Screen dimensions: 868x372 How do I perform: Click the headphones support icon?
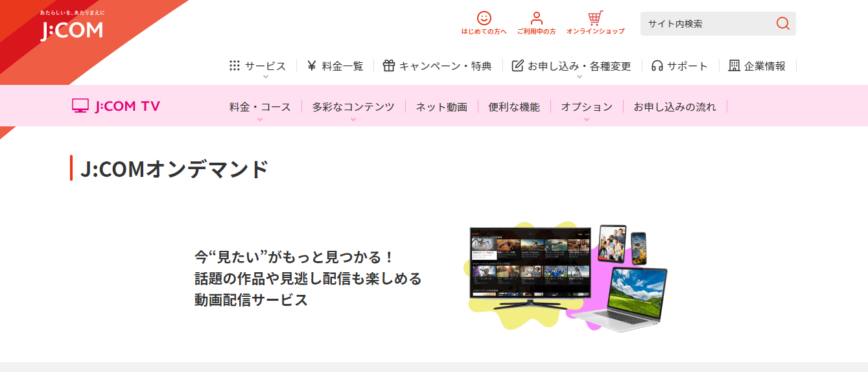[657, 65]
